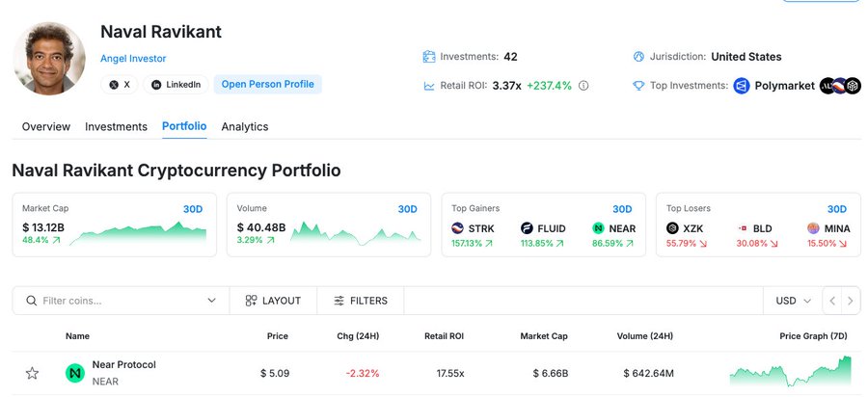Image resolution: width=868 pixels, height=397 pixels.
Task: Click the FLUID coin icon
Action: point(527,228)
